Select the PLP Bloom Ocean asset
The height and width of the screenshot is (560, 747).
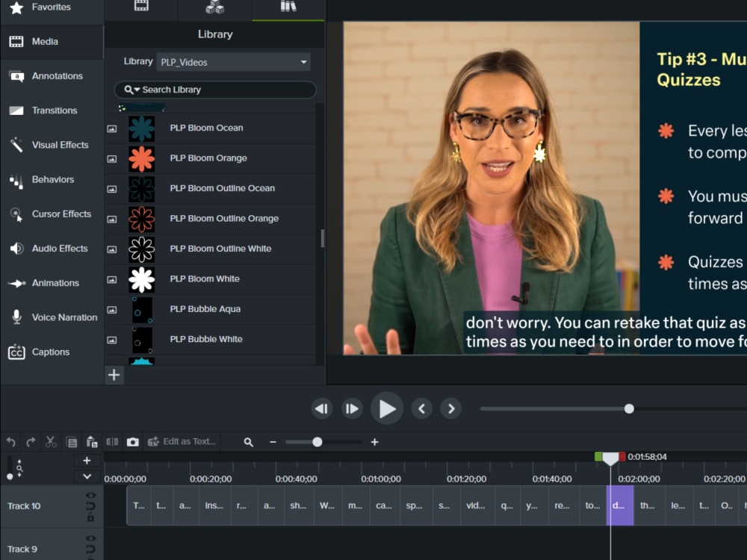[x=210, y=128]
